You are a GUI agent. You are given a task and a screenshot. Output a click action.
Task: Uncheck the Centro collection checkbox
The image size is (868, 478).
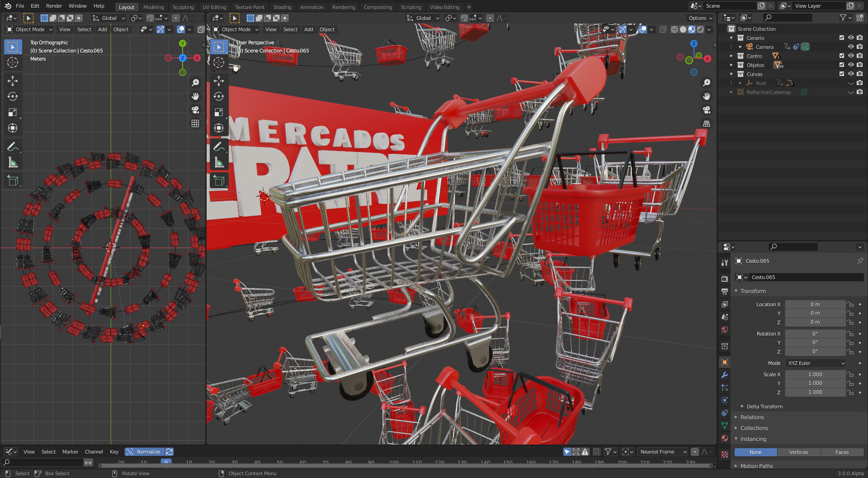click(x=842, y=56)
